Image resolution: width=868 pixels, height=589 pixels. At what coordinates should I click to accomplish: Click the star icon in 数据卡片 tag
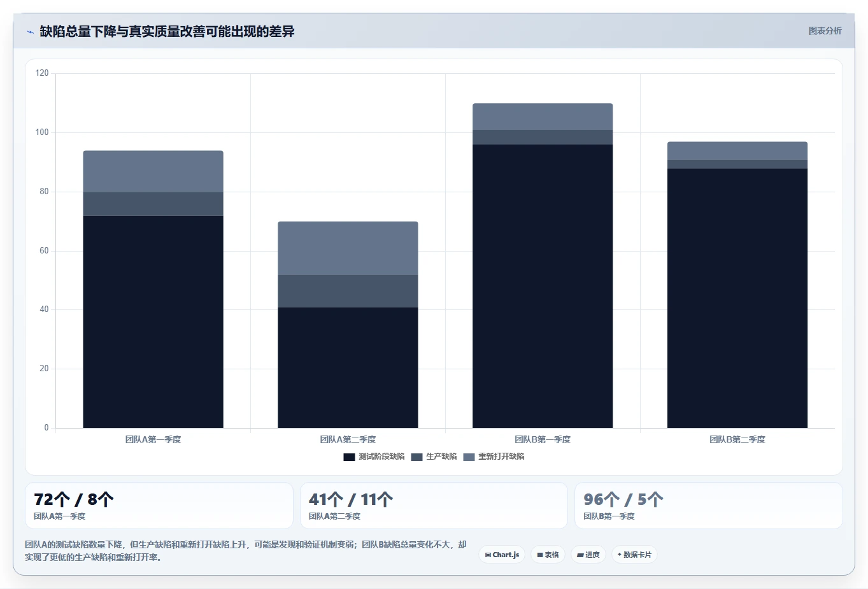tap(620, 555)
